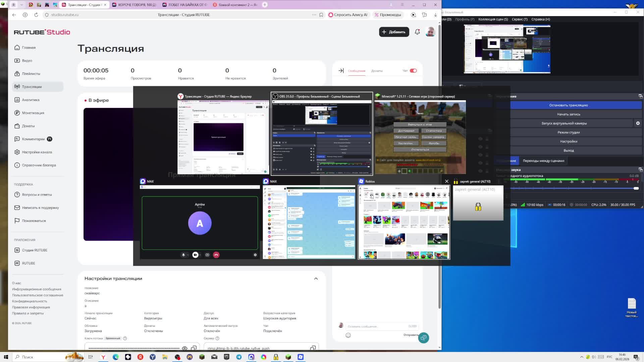Open the Коллекция сцен OBS menu
This screenshot has height=362, width=644.
pos(493,19)
